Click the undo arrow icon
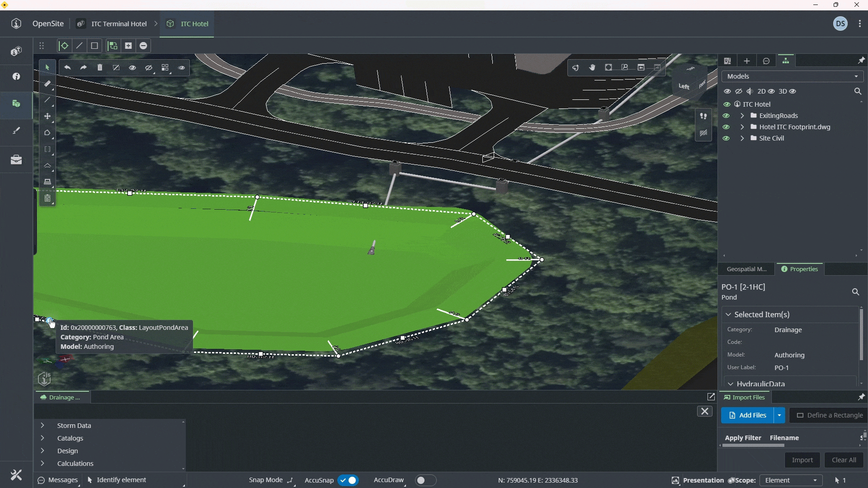 (x=67, y=68)
